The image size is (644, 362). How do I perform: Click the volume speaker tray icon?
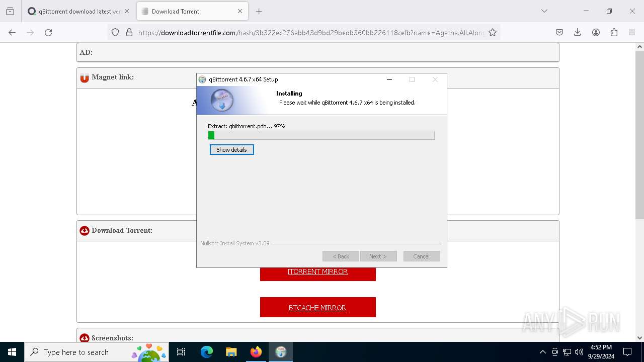[579, 352]
